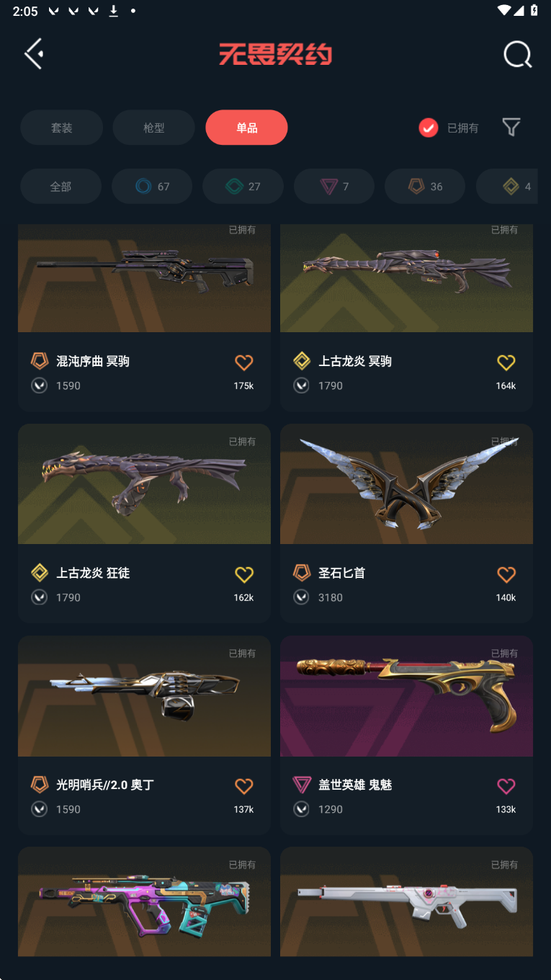The width and height of the screenshot is (551, 980).
Task: Switch to the 套装 tab
Action: 61,128
